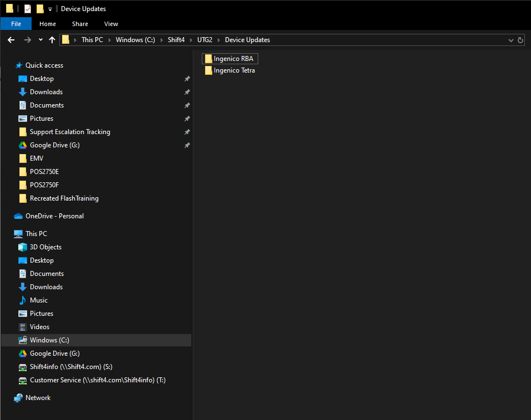Open Customer Service (T:) network drive
531x420 pixels.
coord(97,380)
